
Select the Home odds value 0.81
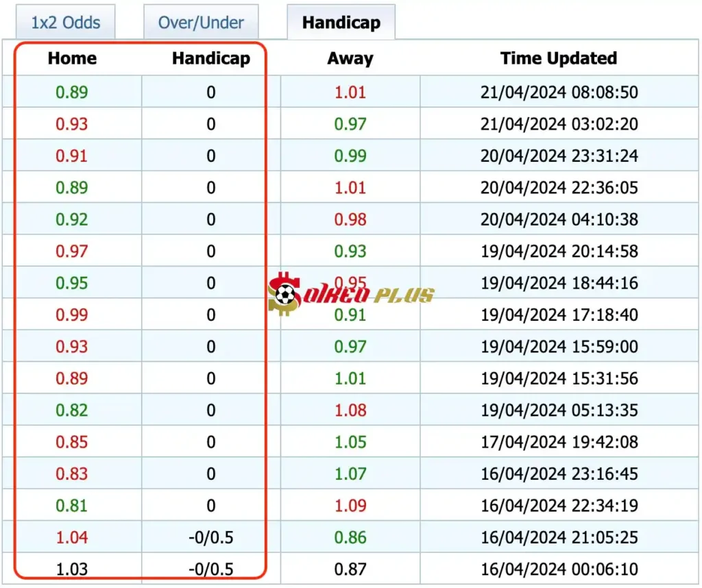point(72,506)
